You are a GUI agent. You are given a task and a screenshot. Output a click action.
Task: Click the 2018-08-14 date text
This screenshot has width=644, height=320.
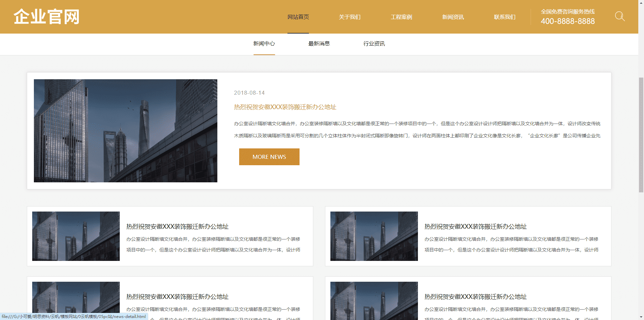pos(249,93)
